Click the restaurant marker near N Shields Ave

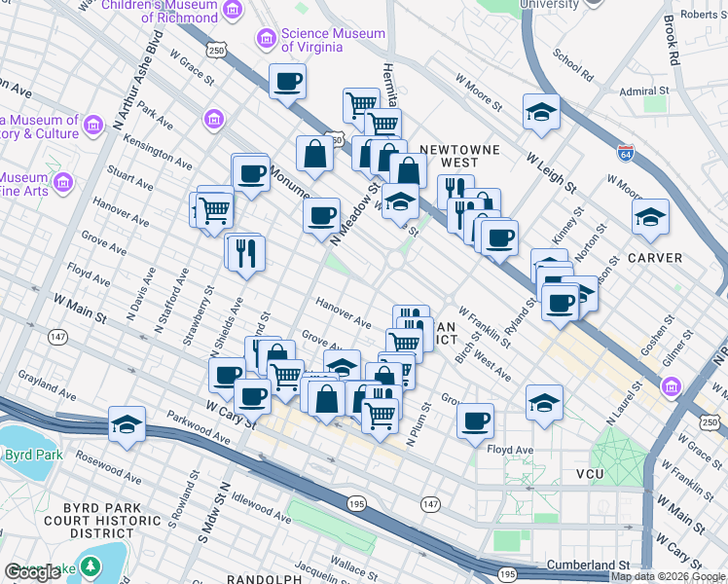pyautogui.click(x=246, y=254)
